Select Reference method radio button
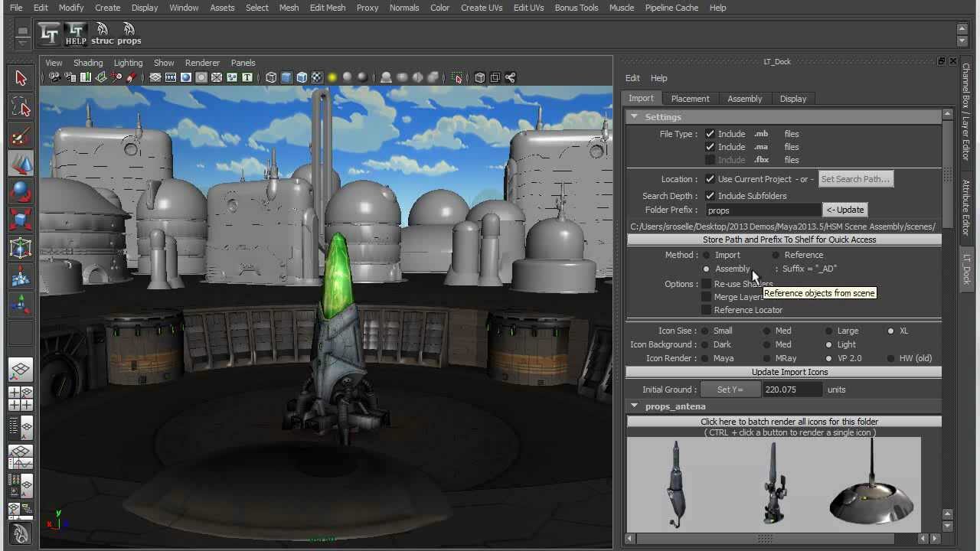Viewport: 980px width, 551px height. pos(776,255)
